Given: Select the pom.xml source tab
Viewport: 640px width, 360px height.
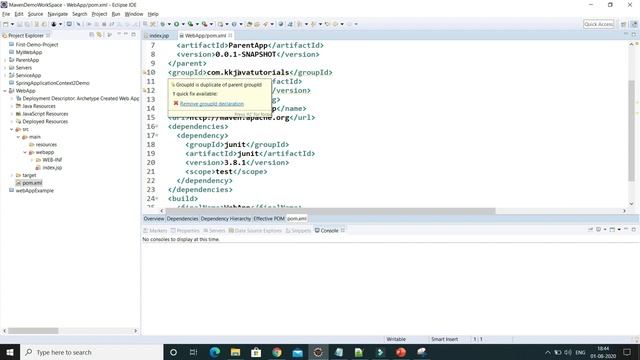Looking at the screenshot, I should 297,219.
